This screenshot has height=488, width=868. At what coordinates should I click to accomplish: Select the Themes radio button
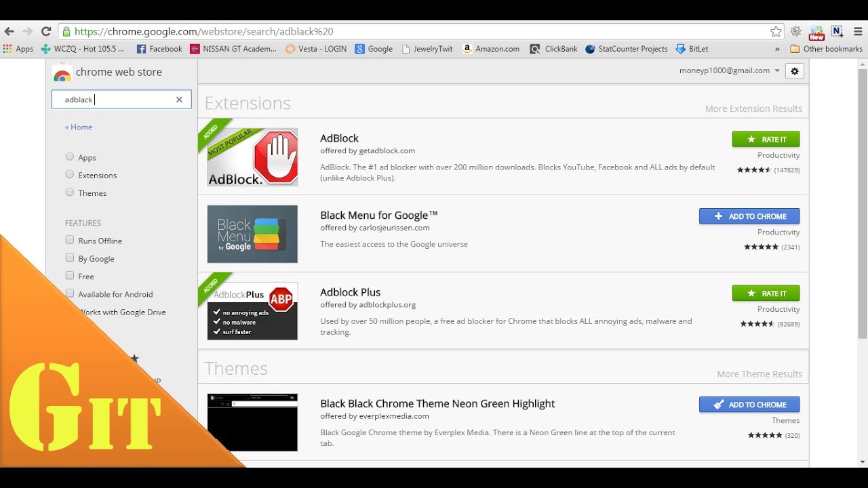pyautogui.click(x=69, y=192)
